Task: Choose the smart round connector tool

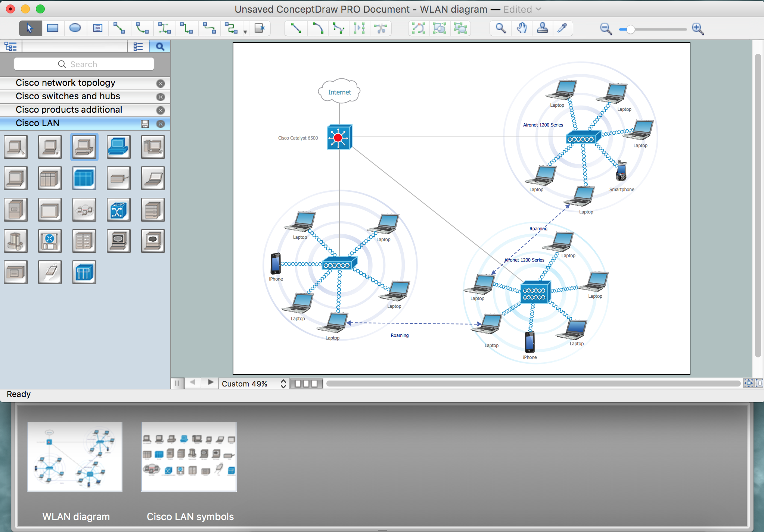Action: pyautogui.click(x=231, y=28)
